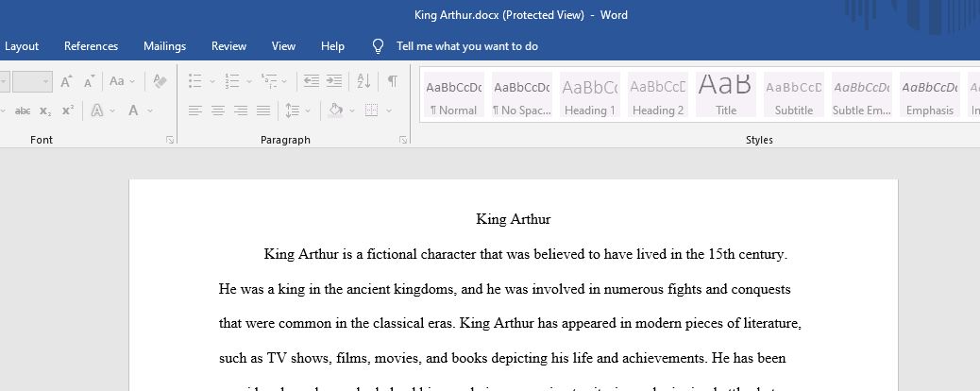Viewport: 980px width, 391px height.
Task: Open the Paragraph dialog launcher
Action: click(x=403, y=140)
